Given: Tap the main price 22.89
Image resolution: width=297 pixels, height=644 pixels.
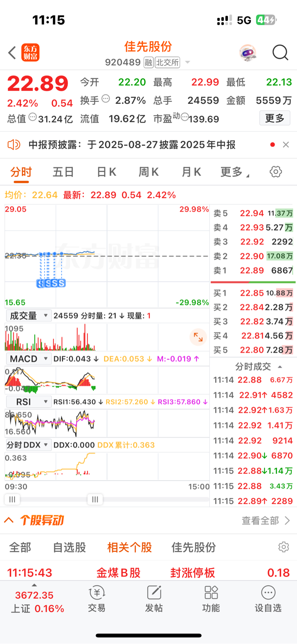Looking at the screenshot, I should point(38,84).
